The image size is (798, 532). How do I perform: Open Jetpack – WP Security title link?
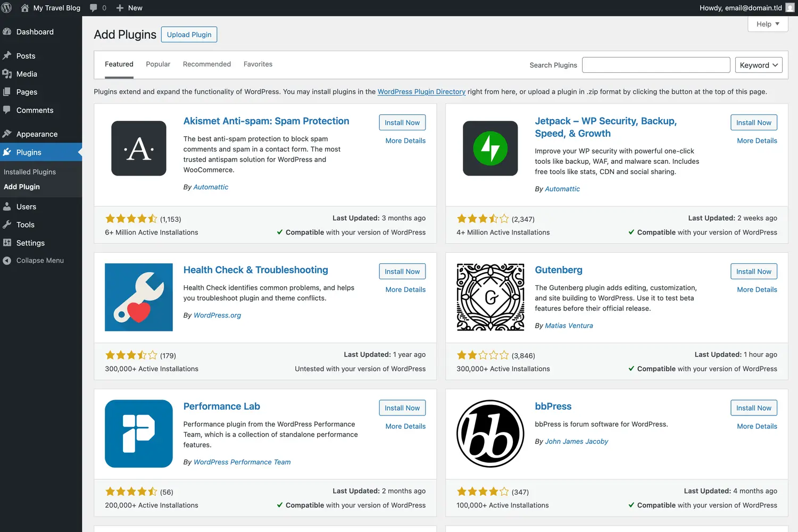pos(606,127)
